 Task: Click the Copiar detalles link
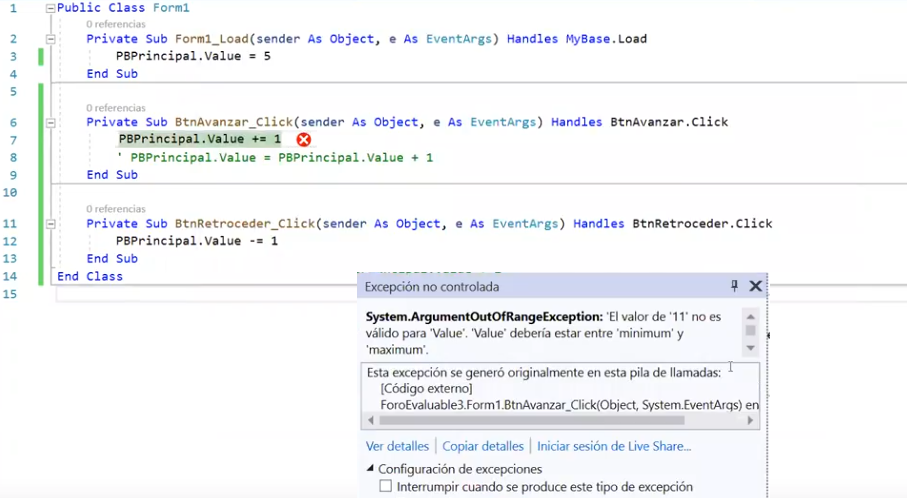483,446
